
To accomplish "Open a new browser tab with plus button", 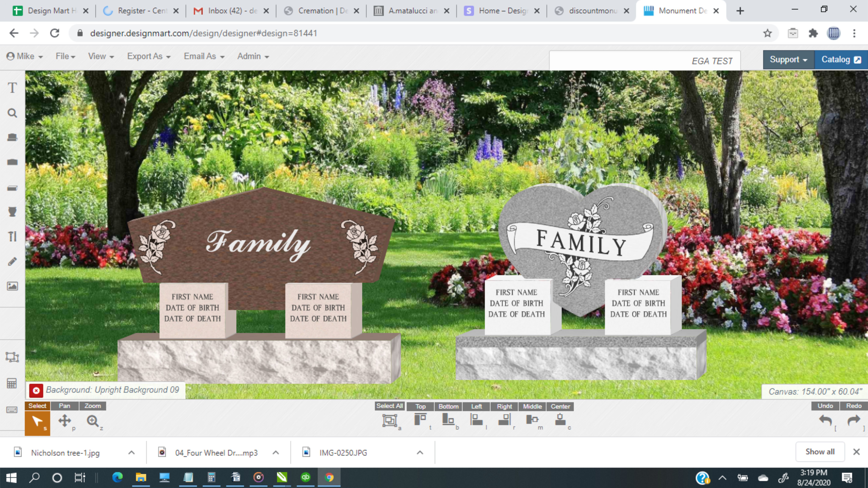I will pyautogui.click(x=740, y=11).
